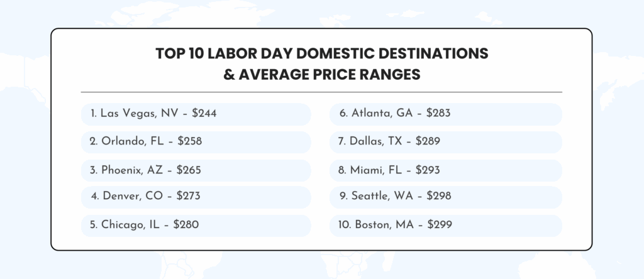Click the $299 price for Boston
This screenshot has width=644, height=279.
tap(440, 225)
